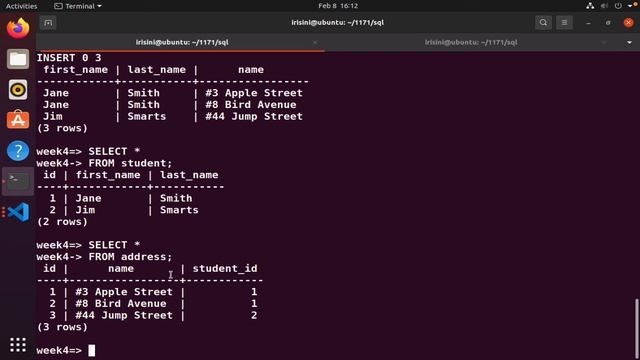Close the second terminal tab
This screenshot has width=640, height=360.
[x=604, y=42]
